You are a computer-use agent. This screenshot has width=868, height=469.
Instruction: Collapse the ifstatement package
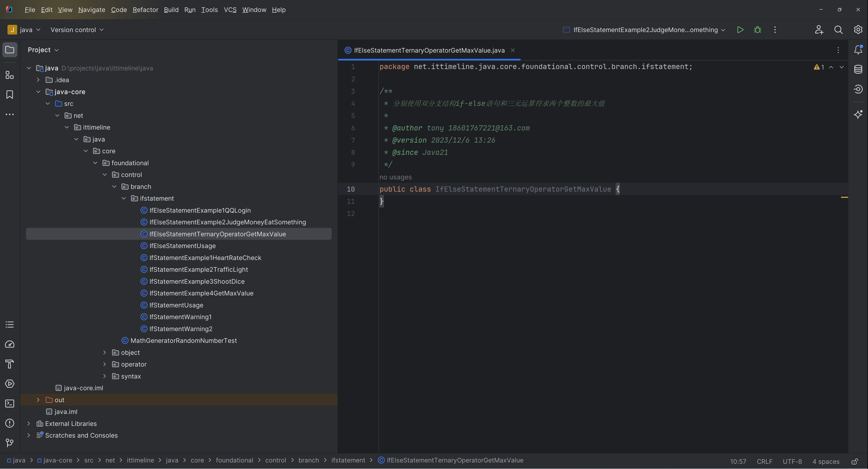tap(124, 198)
